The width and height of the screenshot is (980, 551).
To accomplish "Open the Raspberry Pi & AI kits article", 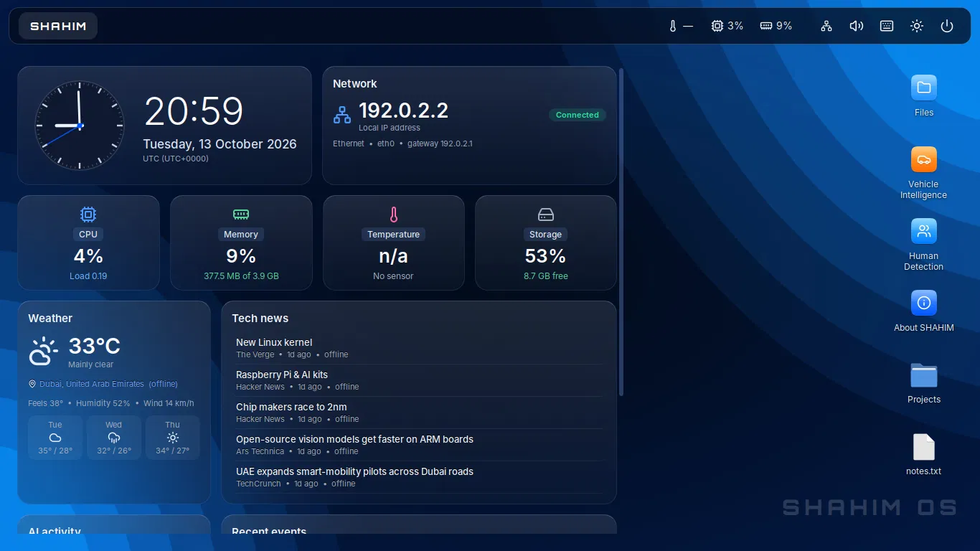I will (x=419, y=380).
